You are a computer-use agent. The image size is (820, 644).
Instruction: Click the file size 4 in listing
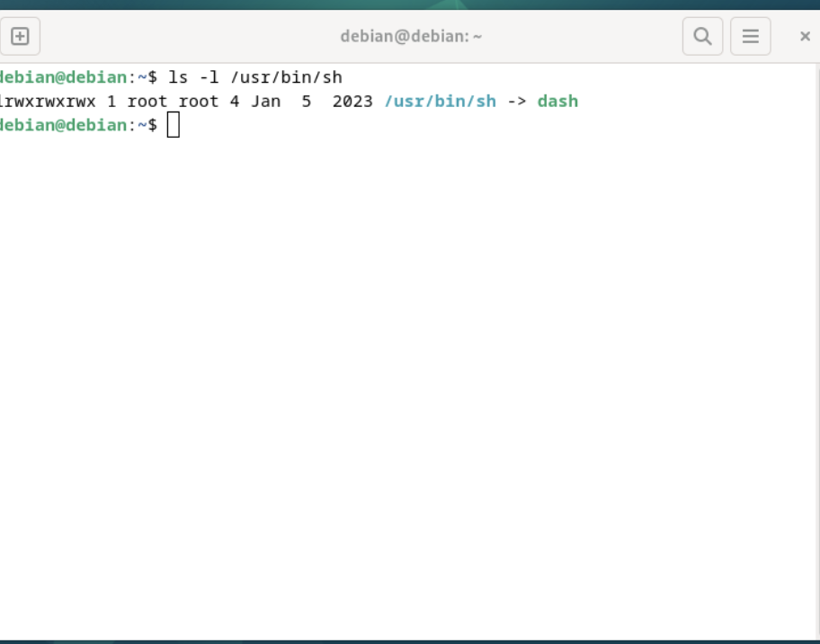(235, 102)
